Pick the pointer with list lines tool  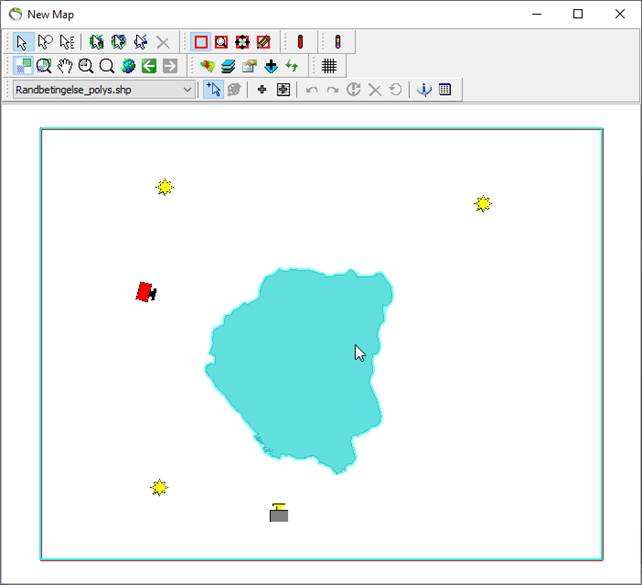(67, 42)
